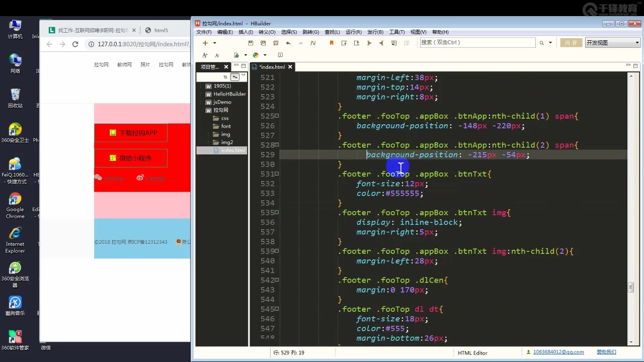The width and height of the screenshot is (644, 362).
Task: Select the font folder in project tree
Action: [222, 126]
